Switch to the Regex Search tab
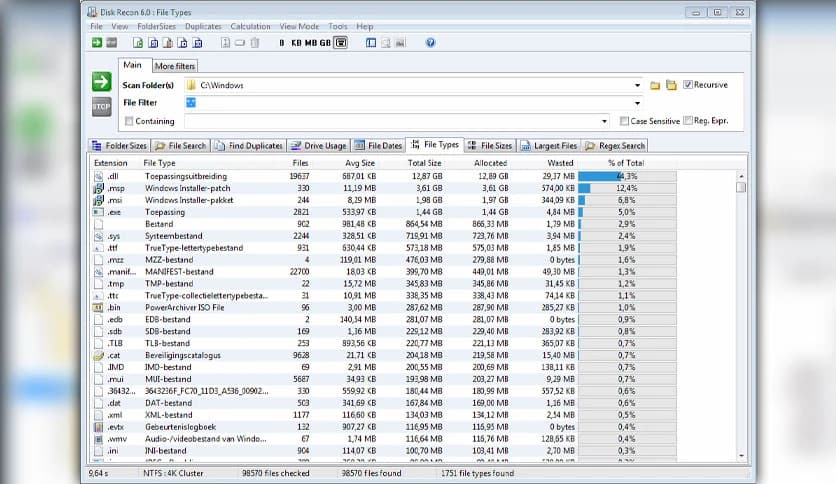Screen dimensions: 836x484 [615, 146]
